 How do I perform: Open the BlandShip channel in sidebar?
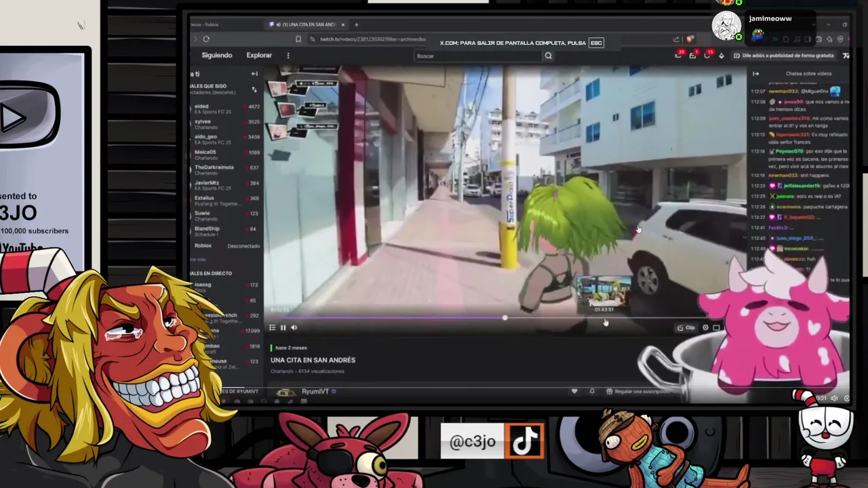tap(226, 230)
